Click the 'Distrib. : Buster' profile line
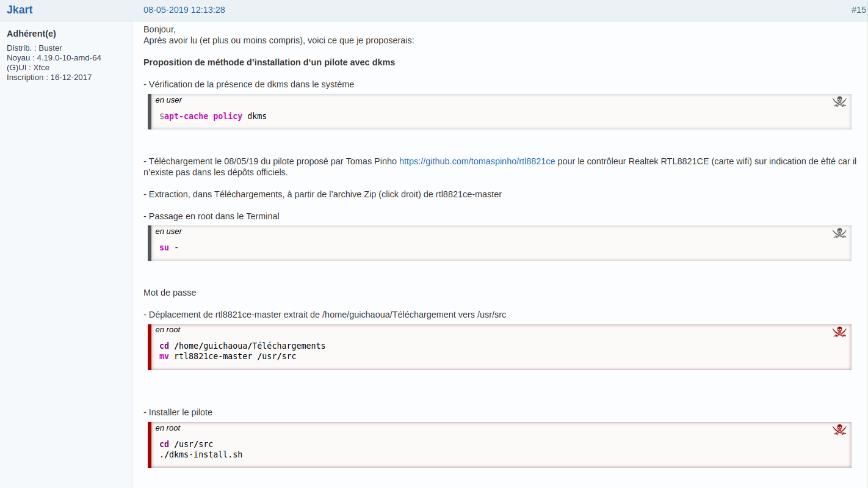 click(x=34, y=48)
